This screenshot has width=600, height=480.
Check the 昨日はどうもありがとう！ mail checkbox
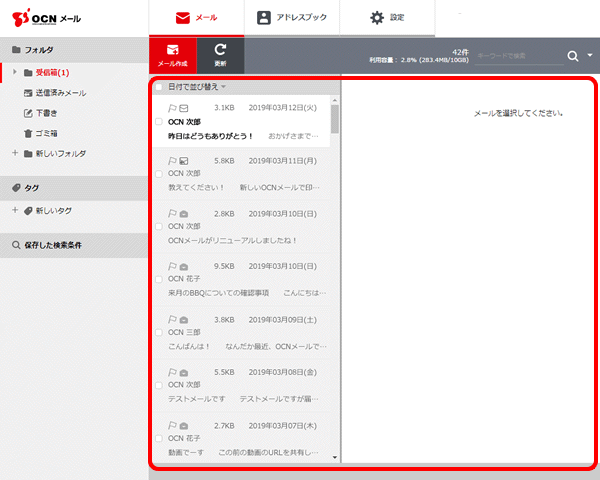click(159, 122)
